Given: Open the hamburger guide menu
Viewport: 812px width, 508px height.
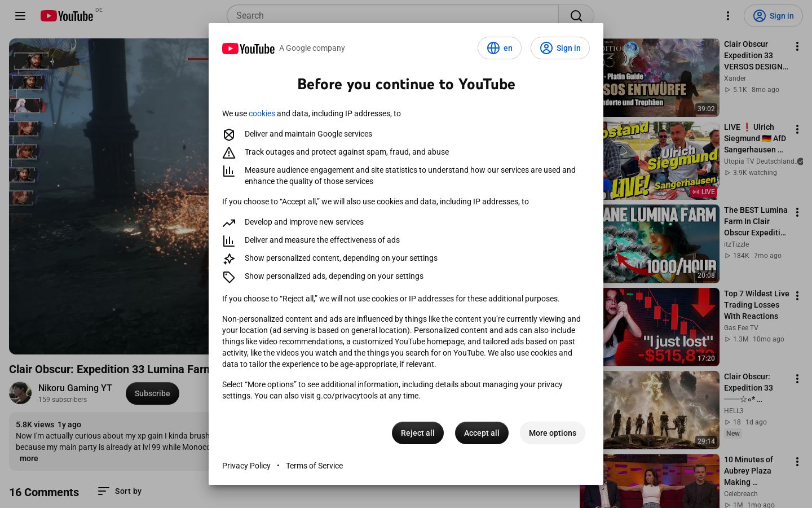Looking at the screenshot, I should point(20,16).
